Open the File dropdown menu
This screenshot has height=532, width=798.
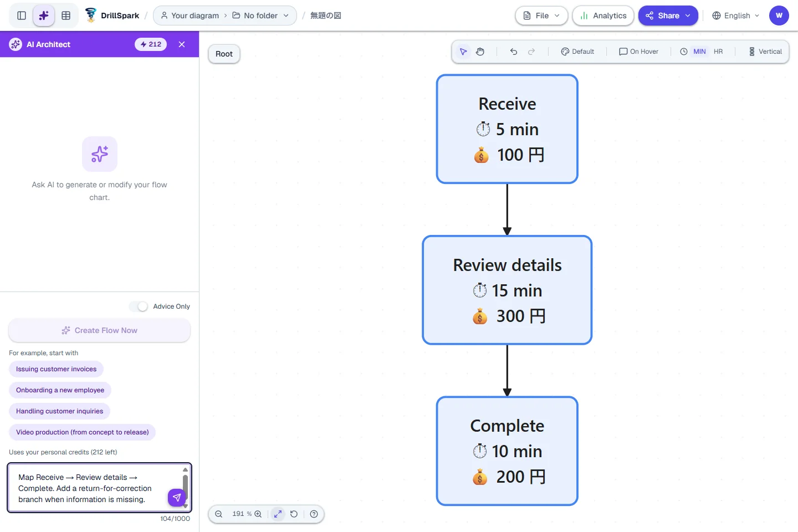(541, 16)
